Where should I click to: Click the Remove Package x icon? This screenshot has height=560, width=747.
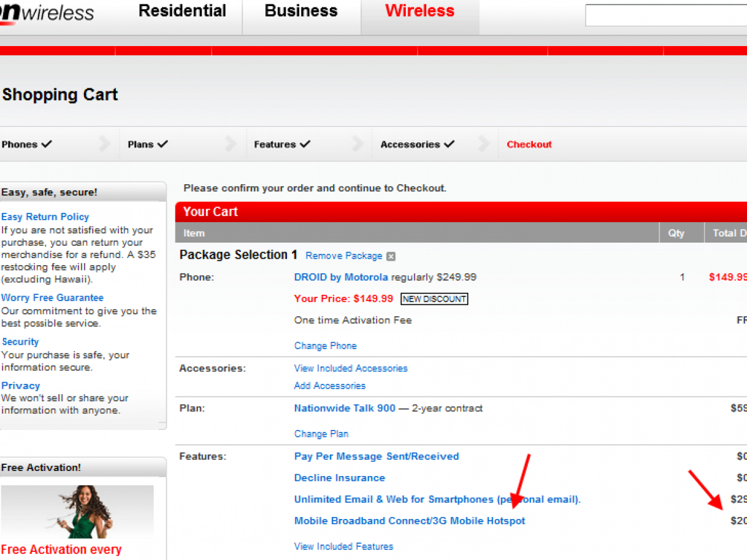[x=390, y=256]
